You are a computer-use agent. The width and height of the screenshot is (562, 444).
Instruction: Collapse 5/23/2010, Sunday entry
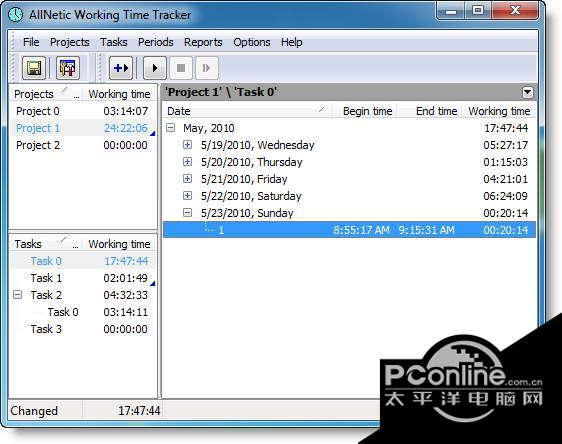tap(187, 213)
